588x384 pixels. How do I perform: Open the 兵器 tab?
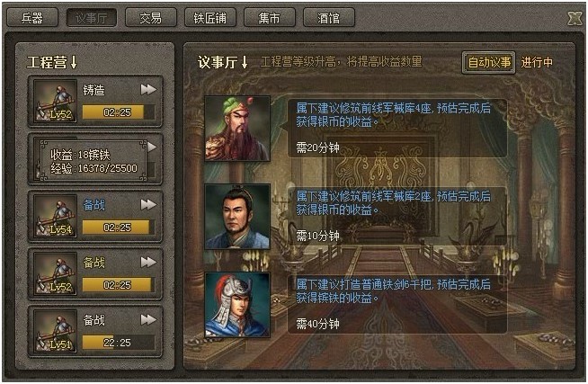point(32,18)
